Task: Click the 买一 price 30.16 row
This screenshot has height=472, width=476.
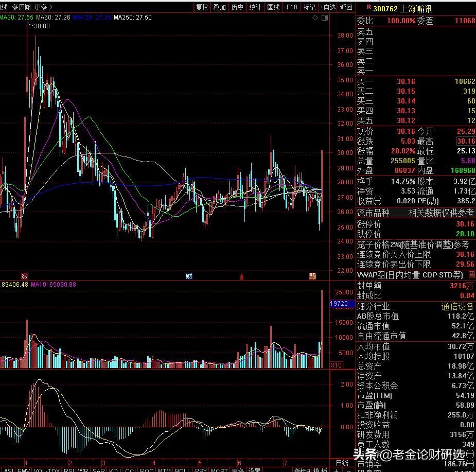Action: 416,81
